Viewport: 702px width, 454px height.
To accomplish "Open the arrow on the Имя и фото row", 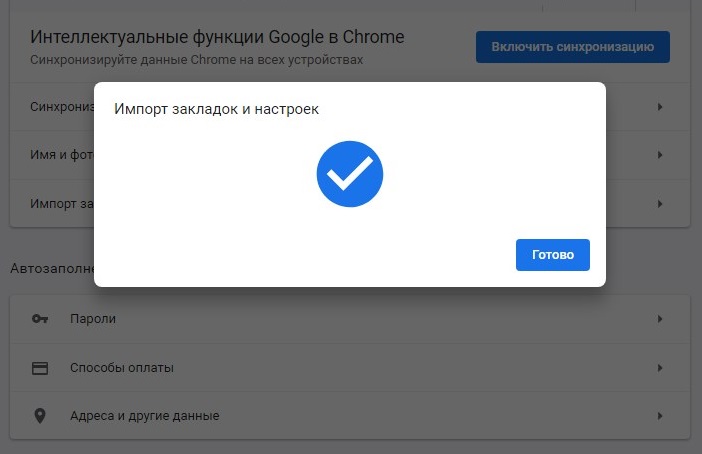I will pos(660,155).
